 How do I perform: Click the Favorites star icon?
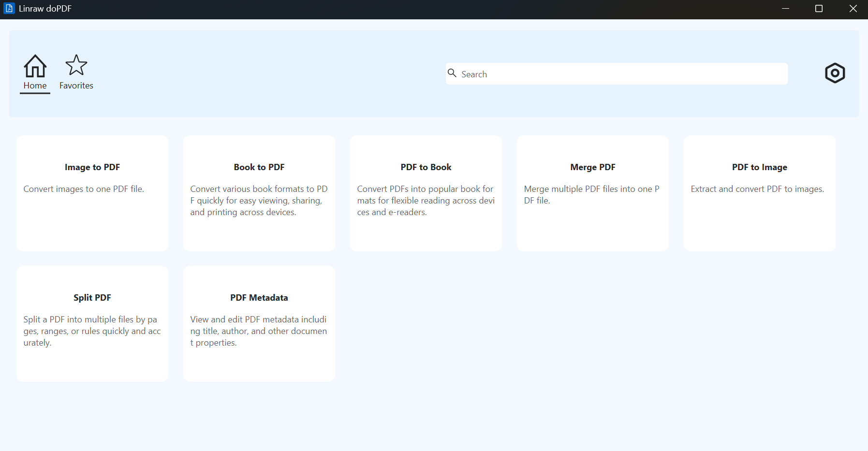(x=76, y=65)
